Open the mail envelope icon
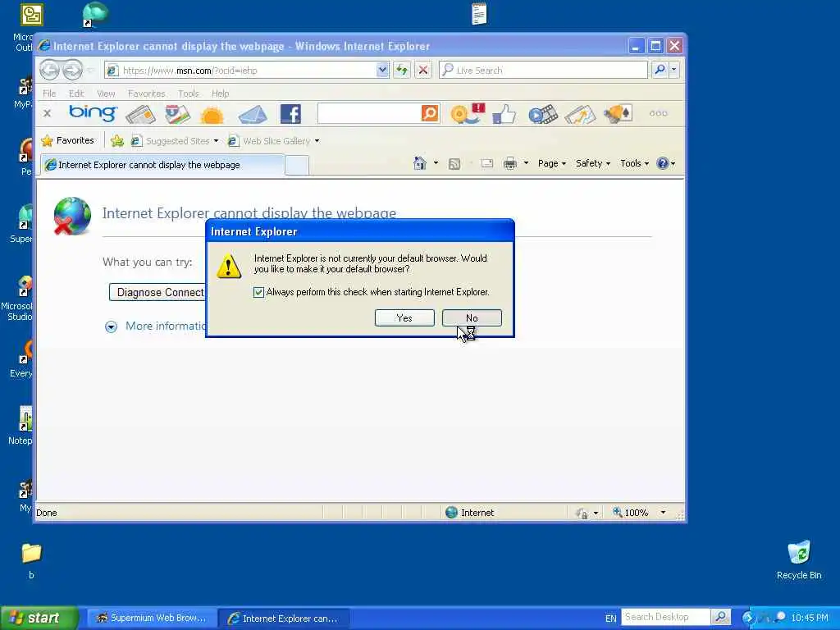The image size is (840, 630). point(253,115)
